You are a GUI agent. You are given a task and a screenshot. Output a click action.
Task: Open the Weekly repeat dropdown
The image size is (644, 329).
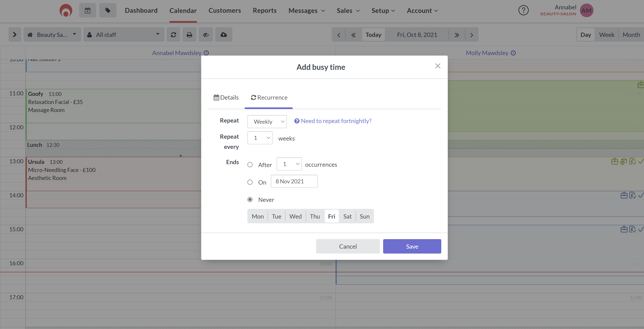coord(267,121)
